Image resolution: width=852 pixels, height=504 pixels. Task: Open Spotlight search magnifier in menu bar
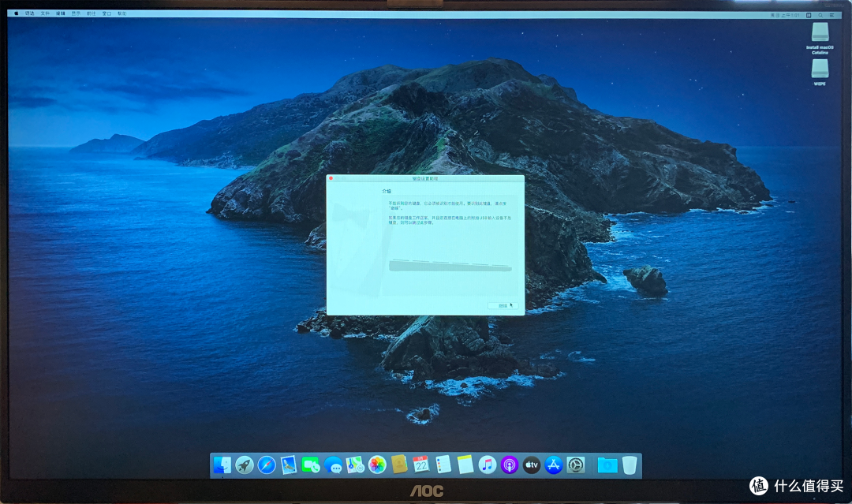click(820, 15)
